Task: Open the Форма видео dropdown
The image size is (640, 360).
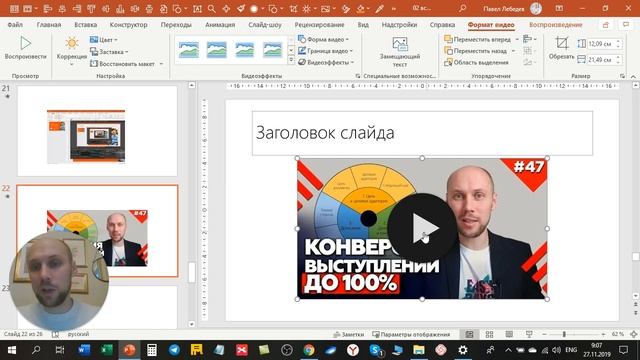Action: [x=324, y=39]
